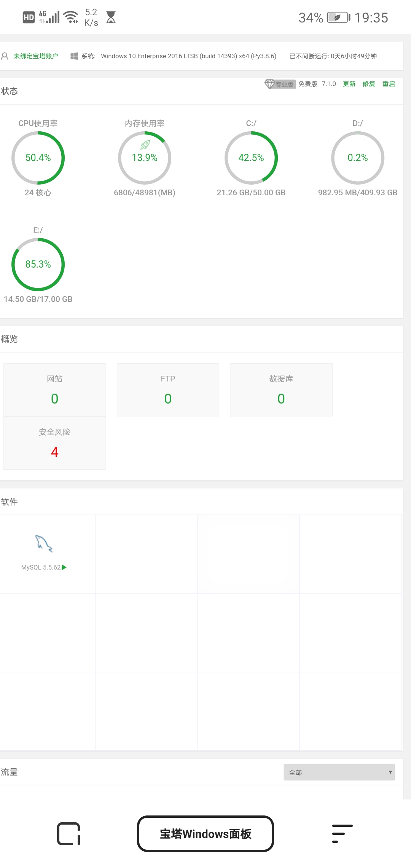Click the MySQL 5.5.62 software label
Image resolution: width=411 pixels, height=868 pixels.
point(41,567)
